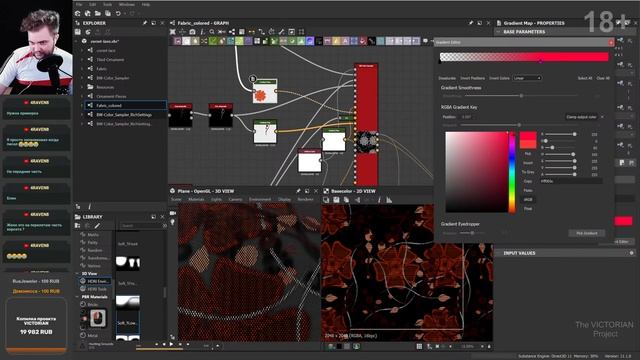Click the light bulb icon in 3D View

pos(173,222)
